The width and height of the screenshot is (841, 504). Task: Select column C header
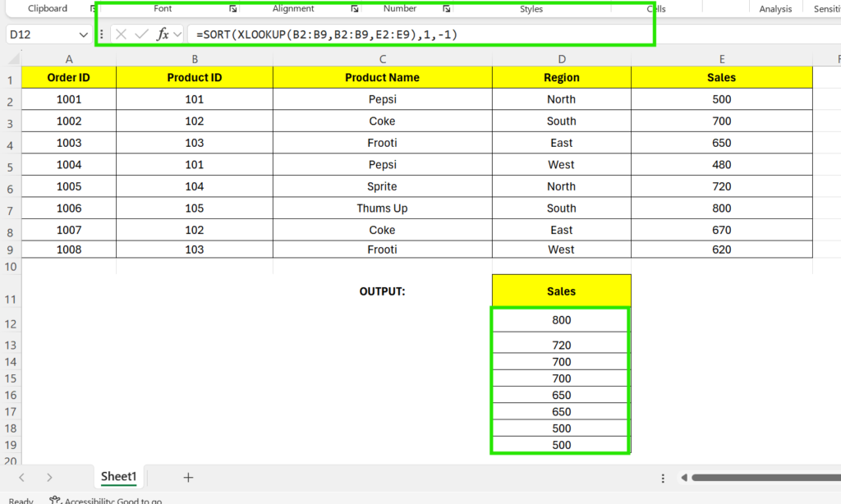click(383, 59)
